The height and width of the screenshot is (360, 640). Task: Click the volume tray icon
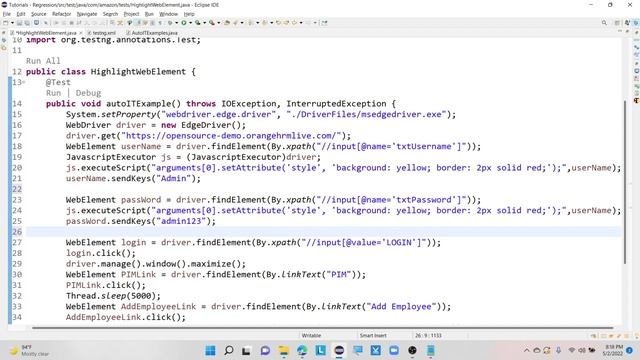click(x=582, y=351)
